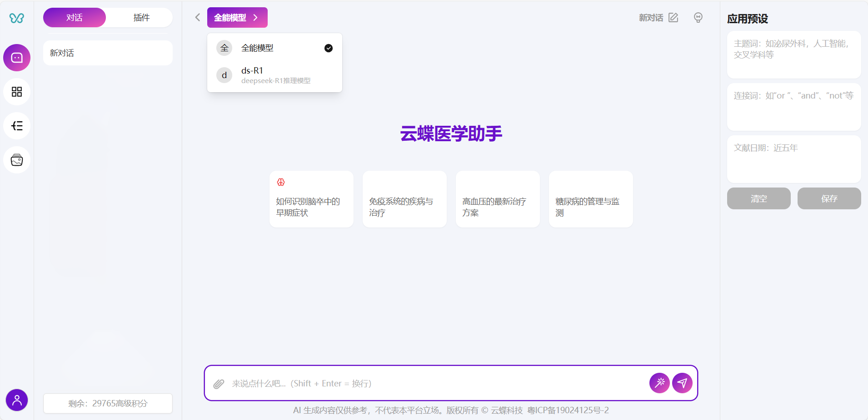Image resolution: width=868 pixels, height=420 pixels.
Task: Open the chat icon in sidebar
Action: [x=17, y=58]
